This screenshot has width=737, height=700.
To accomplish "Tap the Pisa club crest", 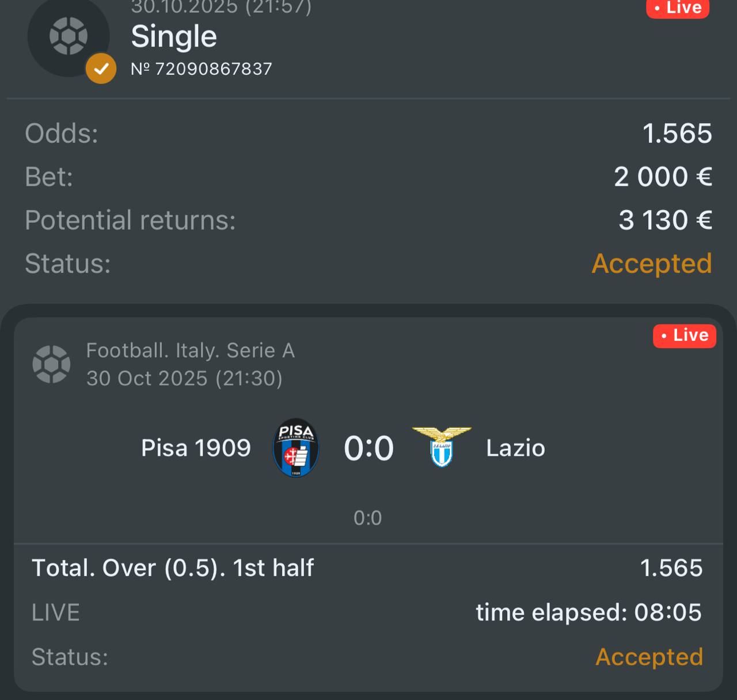I will pos(296,447).
